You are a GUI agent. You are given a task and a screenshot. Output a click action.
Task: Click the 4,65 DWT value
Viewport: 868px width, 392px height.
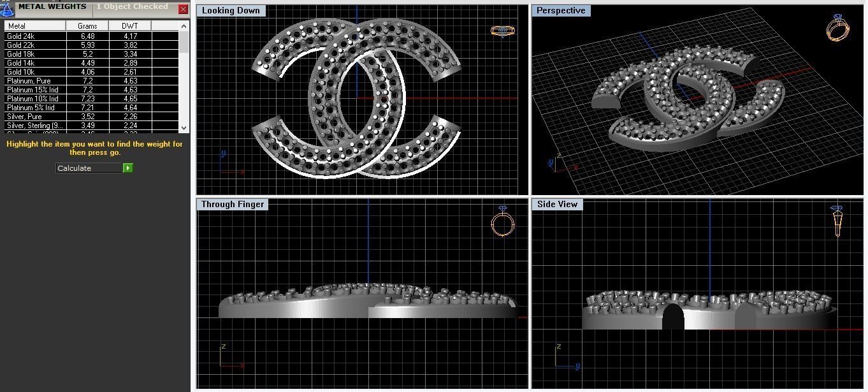coord(130,99)
